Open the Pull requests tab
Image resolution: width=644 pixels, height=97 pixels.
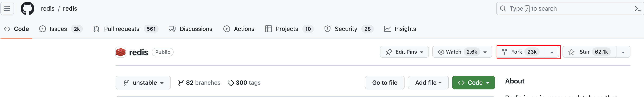pos(122,29)
